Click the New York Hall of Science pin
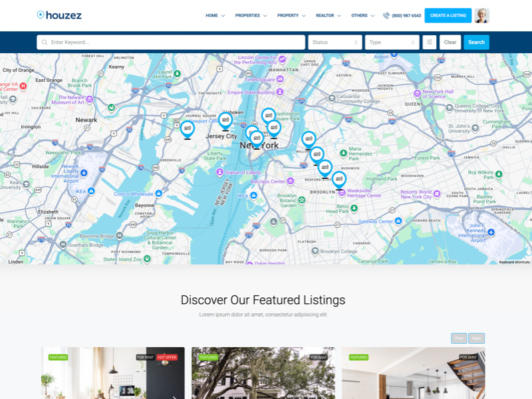This screenshot has height=399, width=532. tap(418, 93)
